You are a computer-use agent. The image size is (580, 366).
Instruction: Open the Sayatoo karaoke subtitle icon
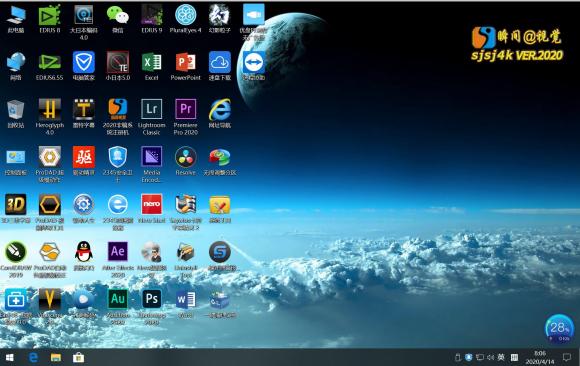[x=186, y=204]
